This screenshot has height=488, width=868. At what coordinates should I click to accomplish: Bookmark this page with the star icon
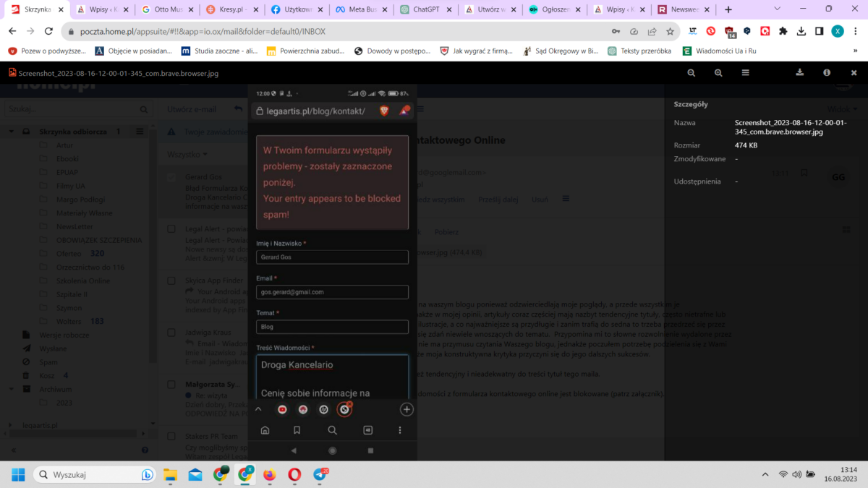pyautogui.click(x=671, y=32)
